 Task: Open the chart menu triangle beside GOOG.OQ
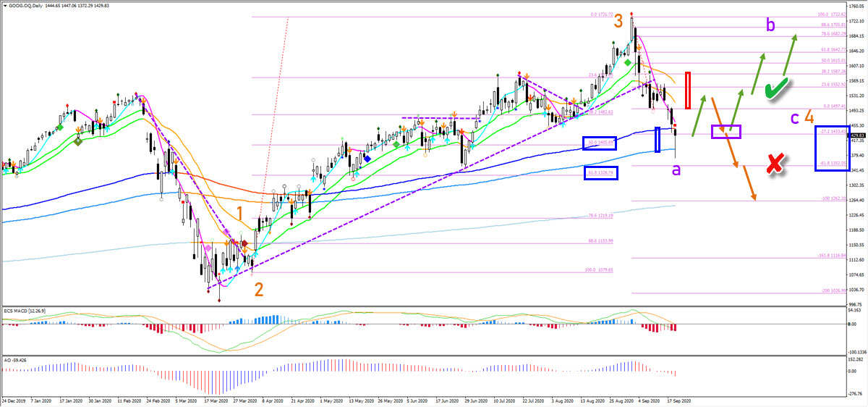pyautogui.click(x=5, y=4)
